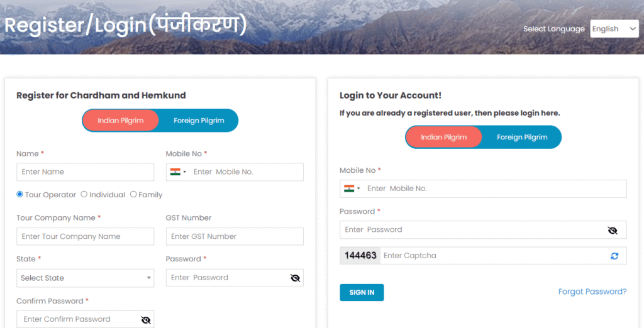Screen dimensions: 644x328
Task: Choose the Family radio option
Action: point(133,194)
